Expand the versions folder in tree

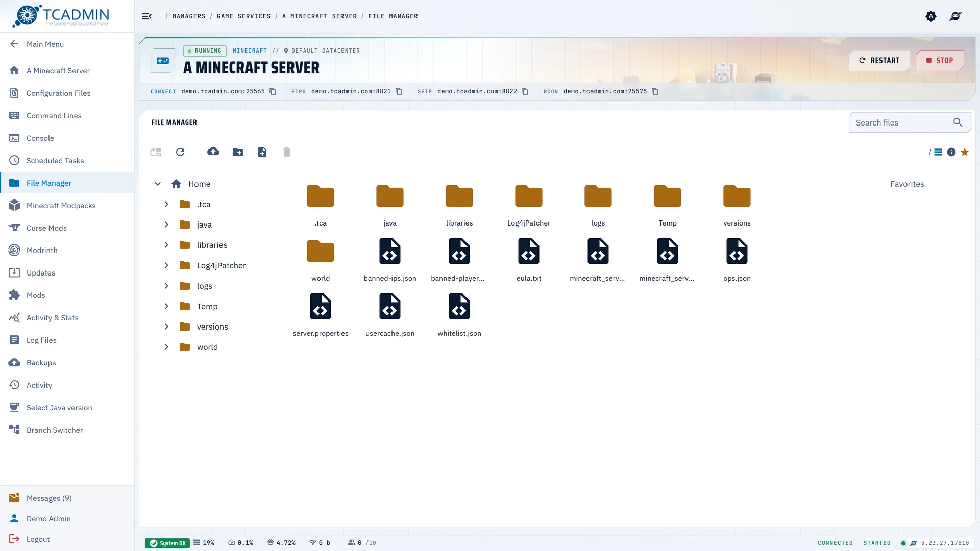pos(166,327)
